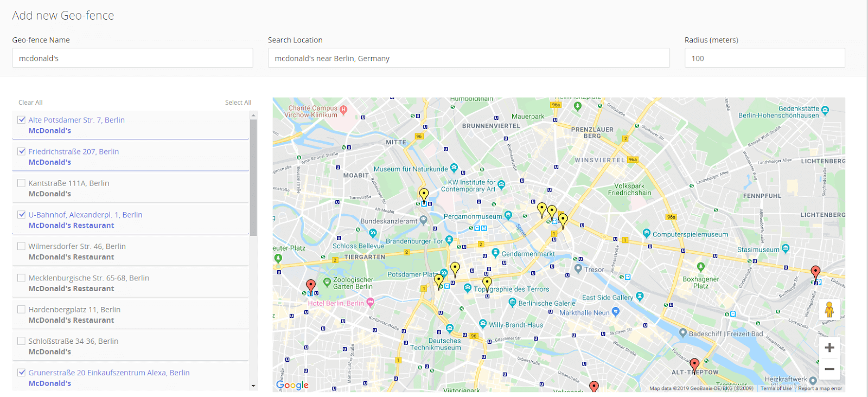Change the Radius meters field
This screenshot has width=868, height=397.
pos(764,58)
